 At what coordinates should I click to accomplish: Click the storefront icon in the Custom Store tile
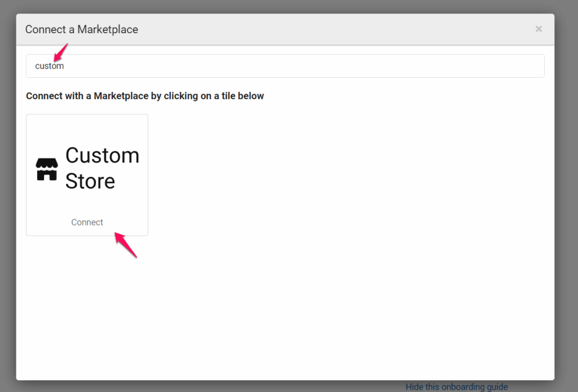tap(47, 169)
